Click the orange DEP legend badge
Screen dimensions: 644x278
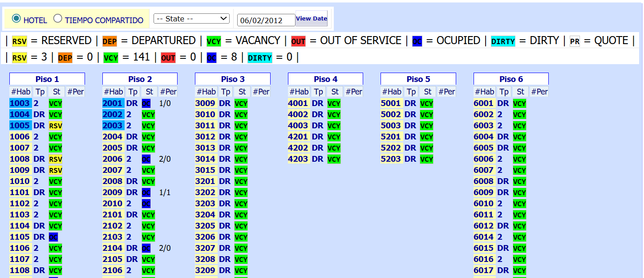pos(109,41)
